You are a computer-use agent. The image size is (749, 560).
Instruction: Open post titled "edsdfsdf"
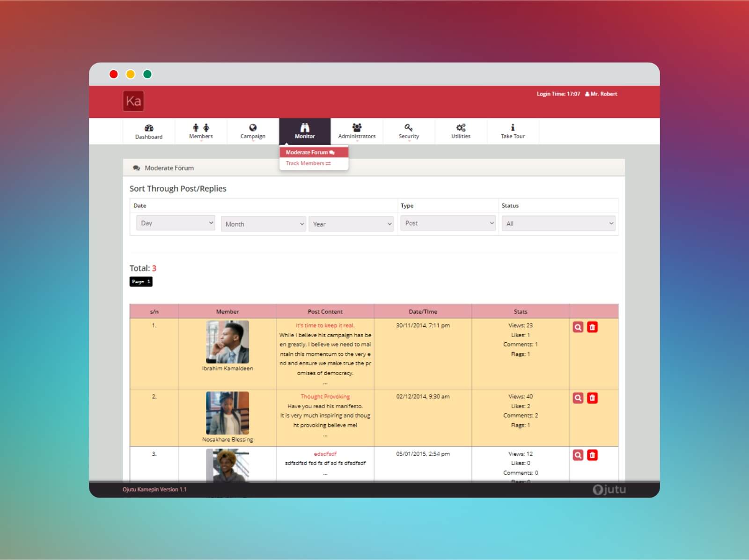pos(325,454)
